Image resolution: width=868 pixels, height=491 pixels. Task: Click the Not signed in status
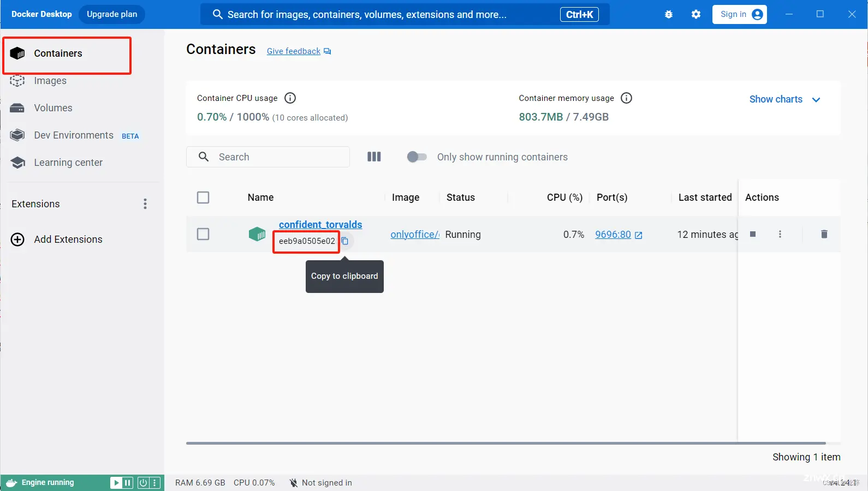coord(320,483)
